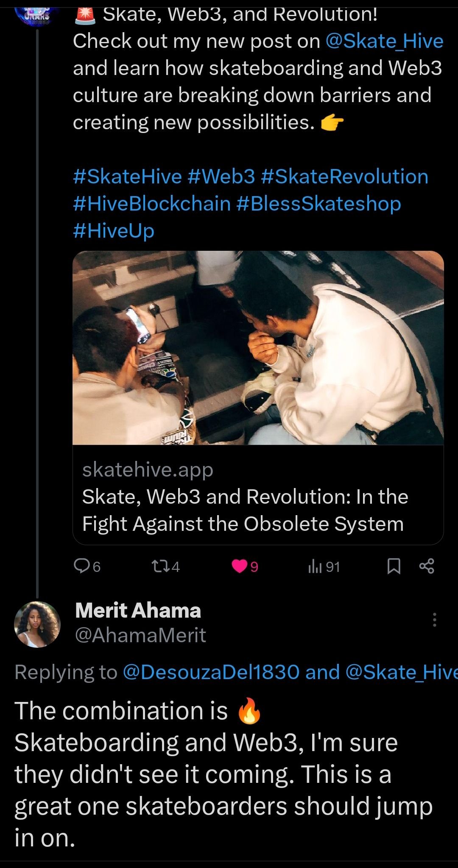Open the #BlessSkateshop hashtag
The height and width of the screenshot is (868, 458).
click(x=318, y=204)
